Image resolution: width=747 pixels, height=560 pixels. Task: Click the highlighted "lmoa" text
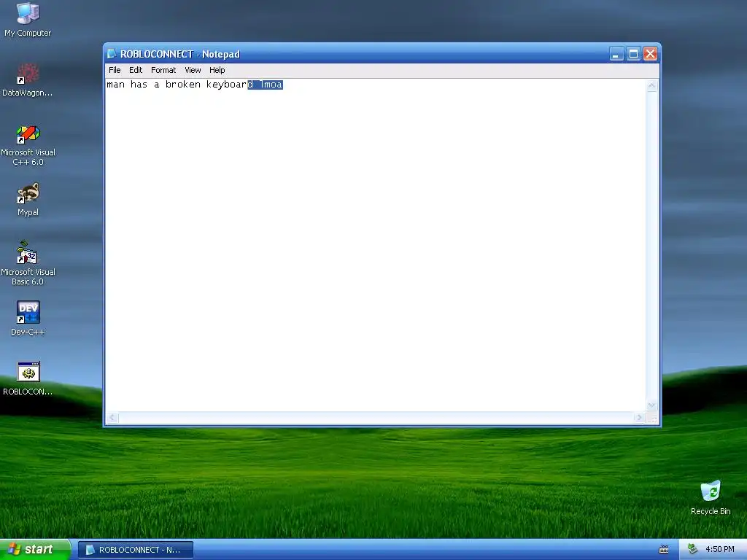271,85
